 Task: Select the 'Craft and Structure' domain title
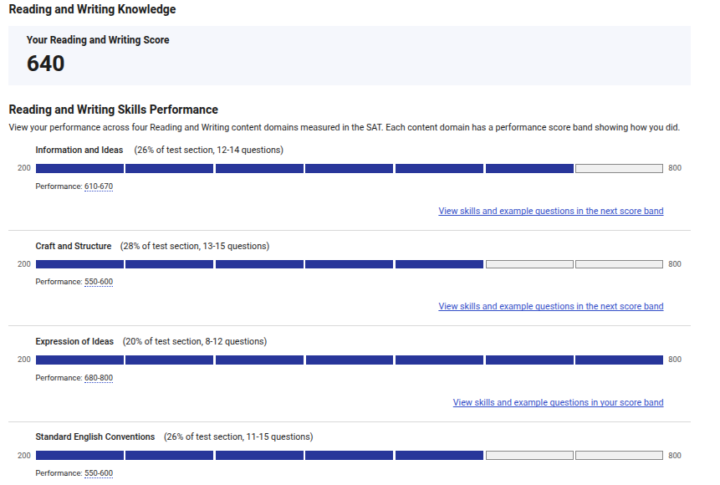click(73, 246)
